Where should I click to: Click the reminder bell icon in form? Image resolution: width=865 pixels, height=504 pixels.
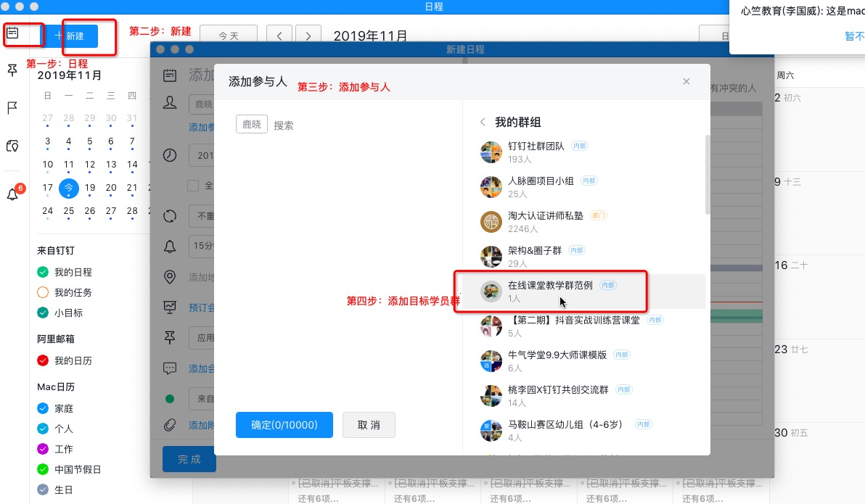pyautogui.click(x=170, y=247)
